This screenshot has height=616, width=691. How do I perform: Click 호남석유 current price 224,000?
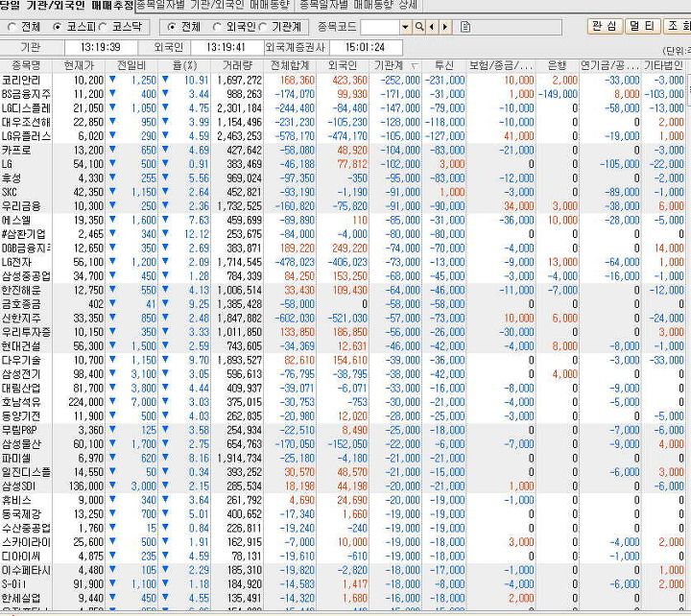click(86, 402)
